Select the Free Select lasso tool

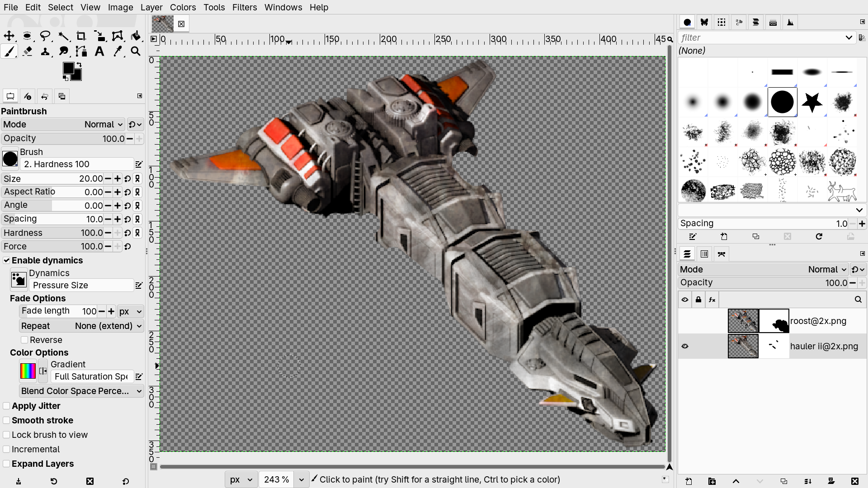click(x=45, y=36)
